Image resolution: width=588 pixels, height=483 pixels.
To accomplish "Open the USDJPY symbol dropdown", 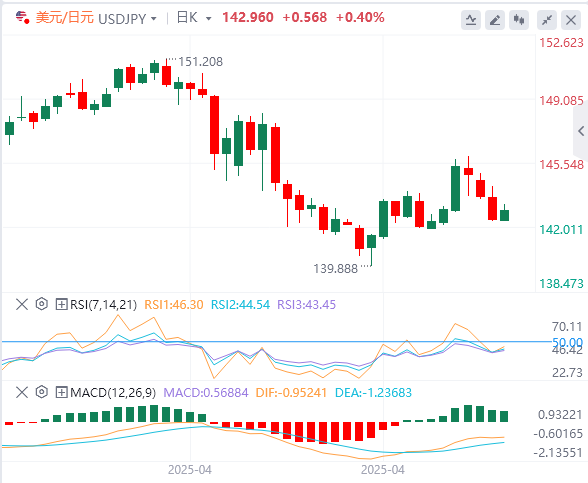I will pyautogui.click(x=153, y=18).
